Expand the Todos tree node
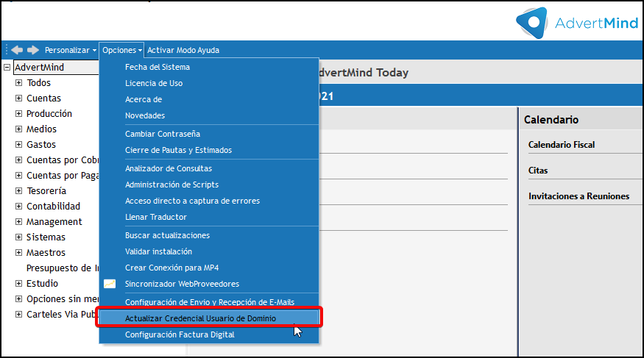 (18, 83)
